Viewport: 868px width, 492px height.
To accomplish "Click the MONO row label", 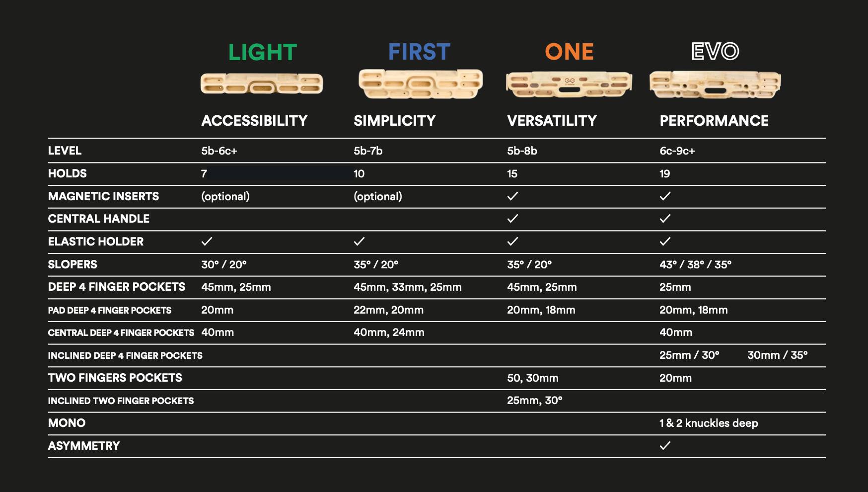I will click(x=67, y=423).
